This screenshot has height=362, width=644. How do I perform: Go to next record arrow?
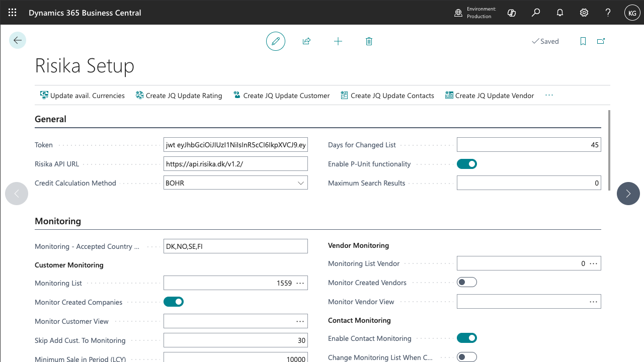tap(628, 194)
